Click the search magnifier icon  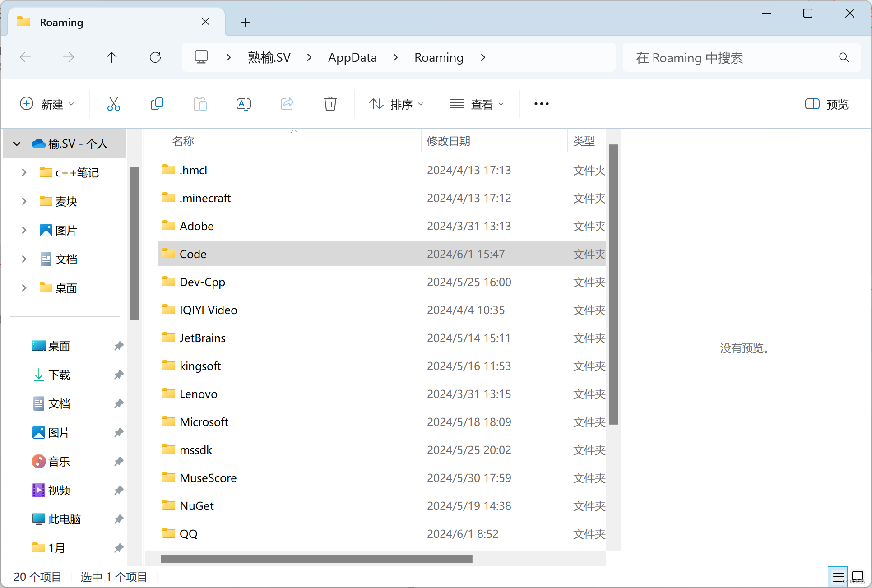point(844,57)
